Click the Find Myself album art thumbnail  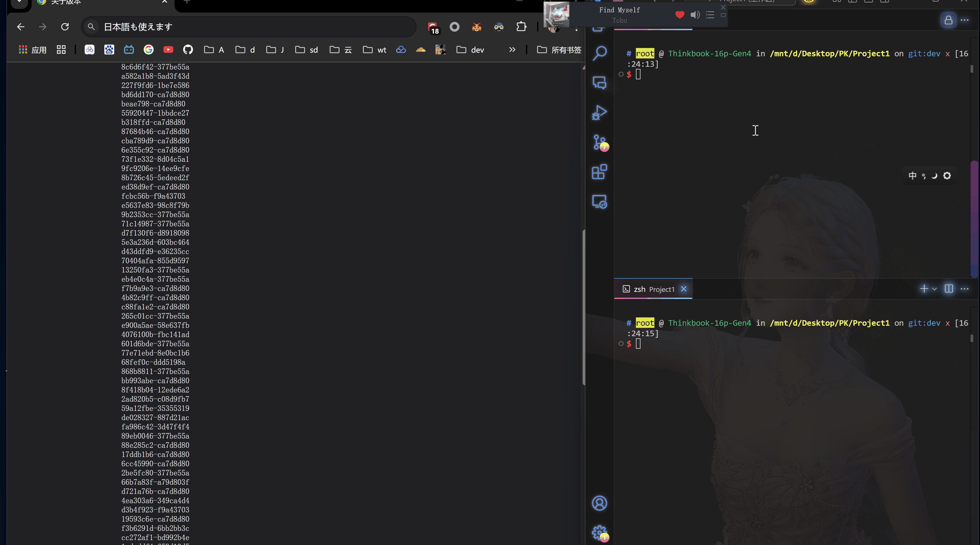tap(556, 14)
